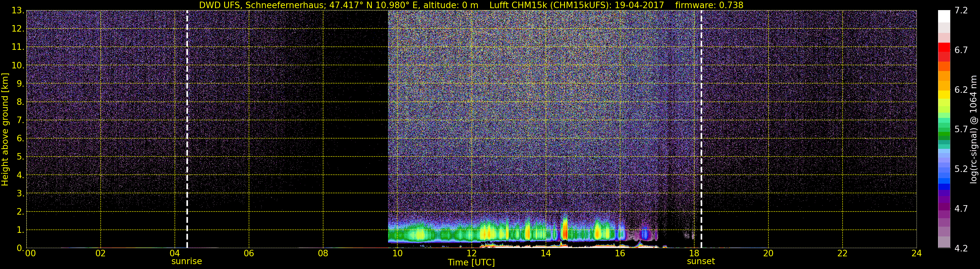This screenshot has height=269, width=980.
Task: Click the colorbar tick label '6.2'
Action: point(961,90)
